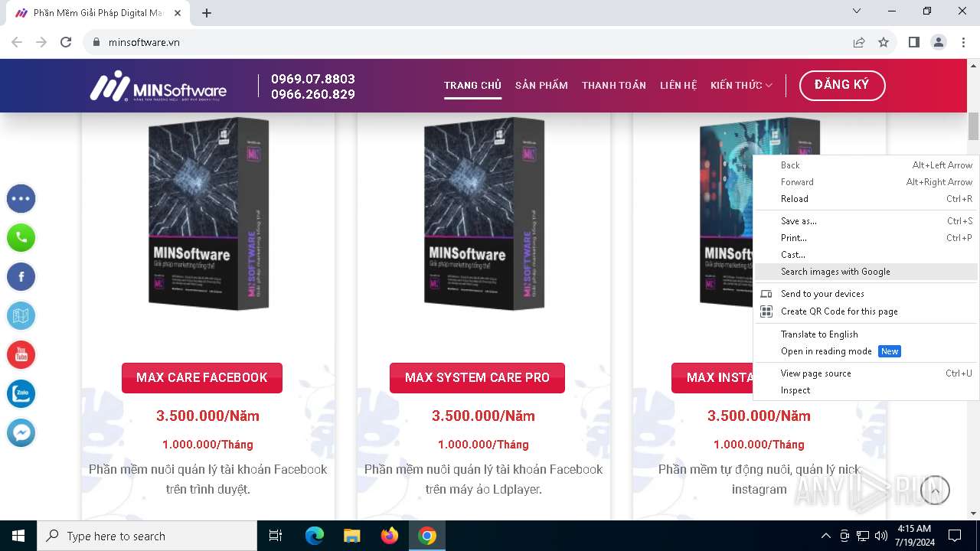
Task: Click the map location floating icon
Action: pos(21,316)
